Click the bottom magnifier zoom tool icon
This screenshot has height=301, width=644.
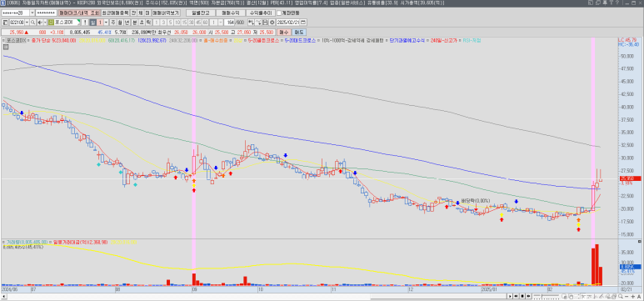pos(620,297)
